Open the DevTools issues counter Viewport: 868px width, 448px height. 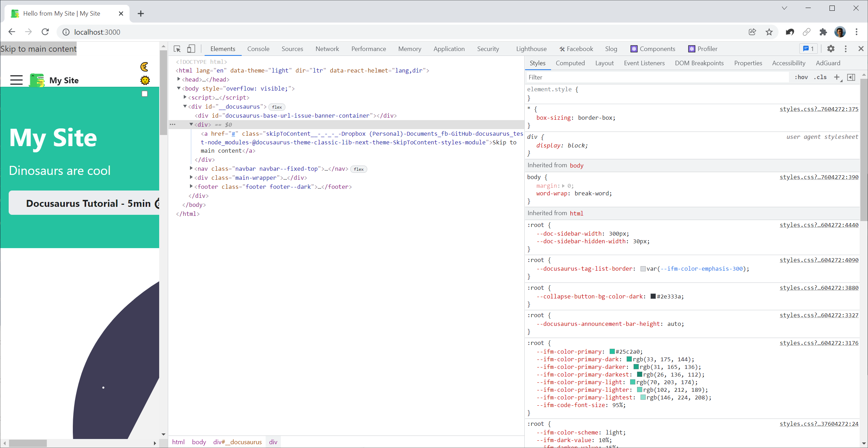pyautogui.click(x=808, y=49)
